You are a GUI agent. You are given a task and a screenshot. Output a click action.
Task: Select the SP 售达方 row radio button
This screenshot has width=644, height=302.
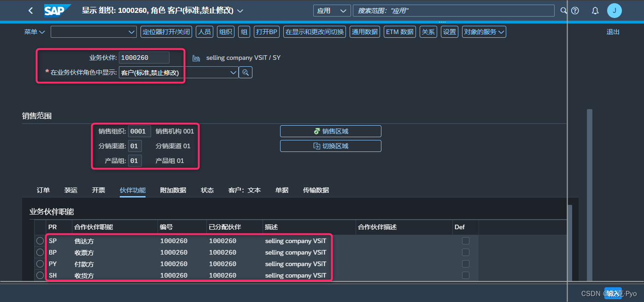pos(40,241)
